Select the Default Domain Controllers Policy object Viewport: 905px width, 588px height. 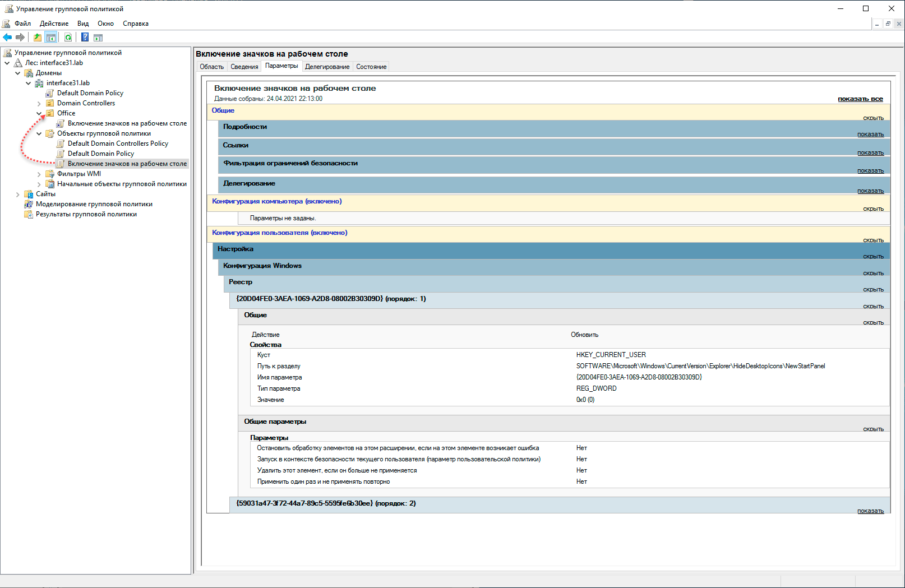pos(118,143)
